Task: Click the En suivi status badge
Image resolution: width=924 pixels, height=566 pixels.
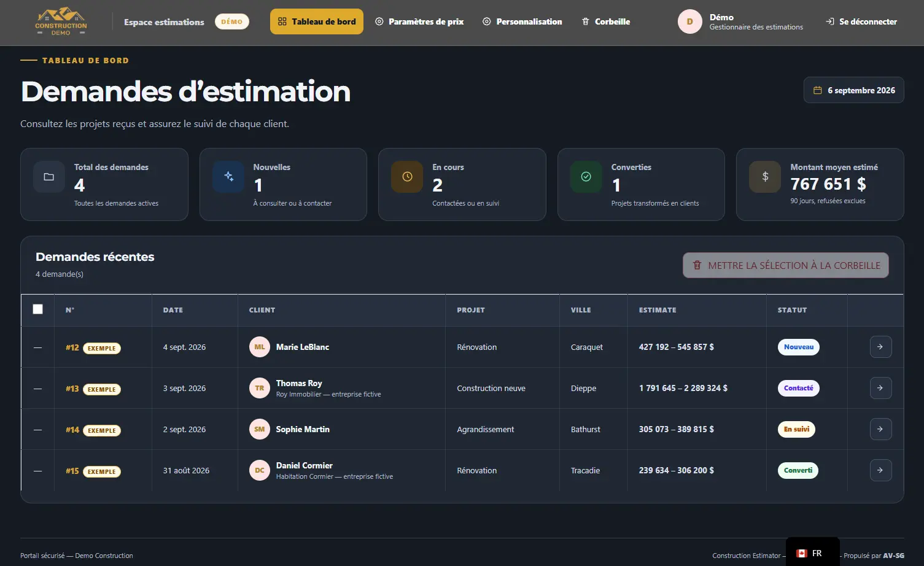Action: click(796, 429)
